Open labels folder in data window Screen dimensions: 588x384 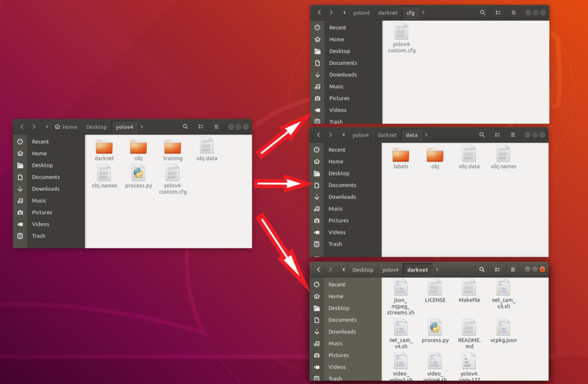click(x=400, y=158)
